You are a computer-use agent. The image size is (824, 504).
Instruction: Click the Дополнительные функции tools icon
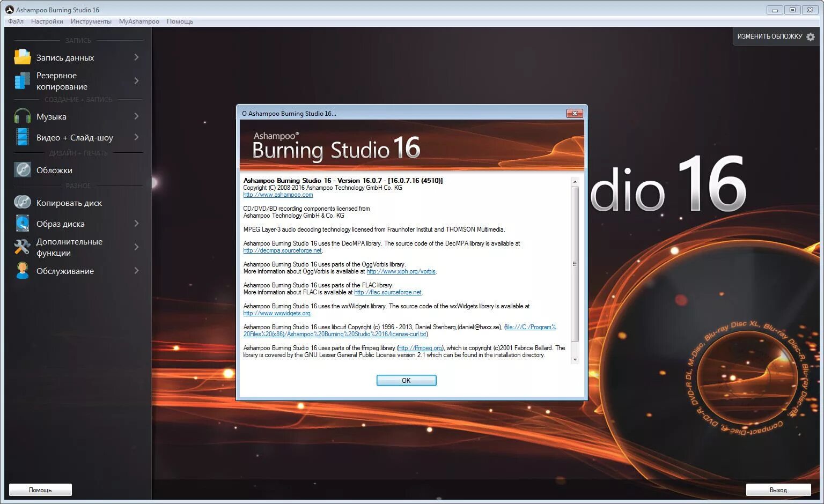tap(22, 247)
